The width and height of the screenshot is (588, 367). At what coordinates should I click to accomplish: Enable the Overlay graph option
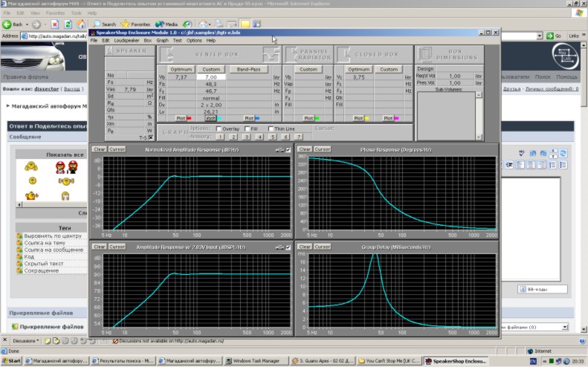[218, 129]
